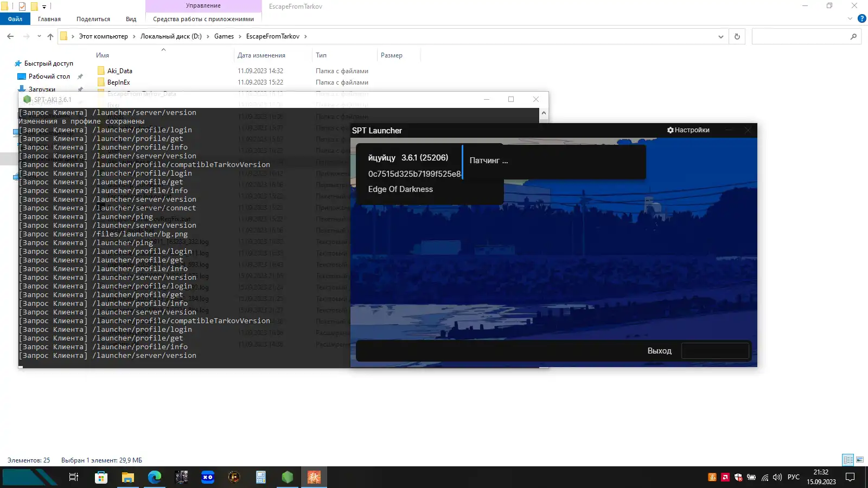Check the battery status tray icon
The image size is (868, 488).
pos(751,477)
